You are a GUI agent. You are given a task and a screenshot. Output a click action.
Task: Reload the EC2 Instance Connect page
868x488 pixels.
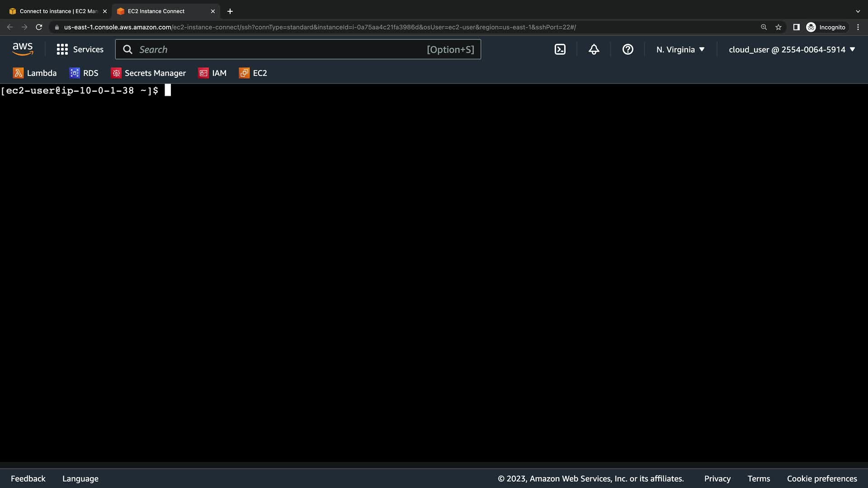(39, 27)
